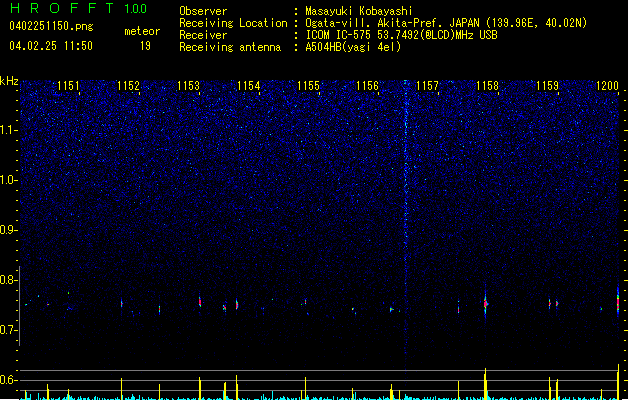Click the strong meteor echo just before 1158
This screenshot has width=629, height=400.
(485, 304)
